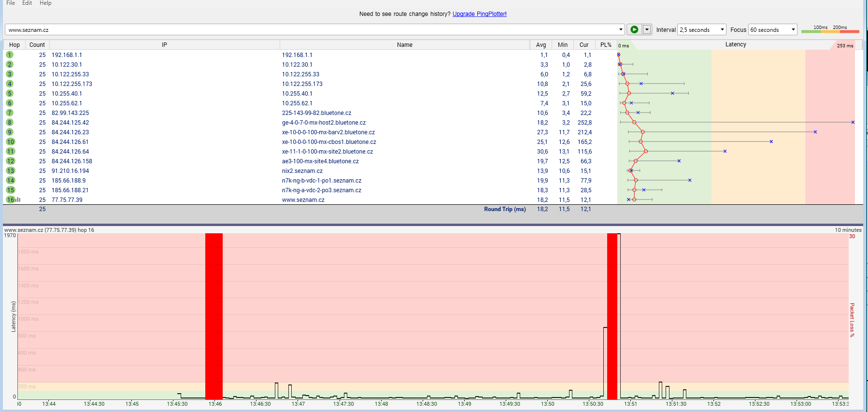Viewport: 868px width, 412px height.
Task: Click the 100ms/200ms latency color scale bar
Action: click(x=830, y=31)
